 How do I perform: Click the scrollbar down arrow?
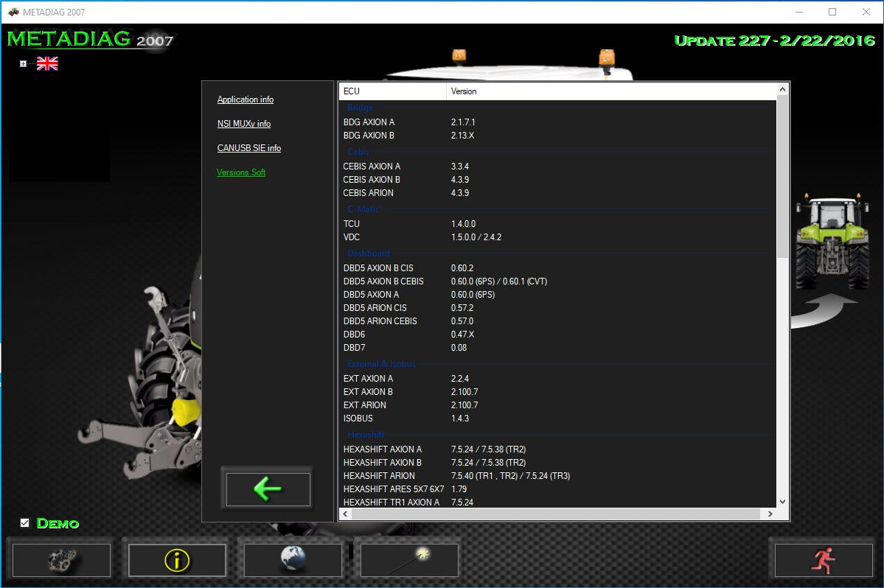(782, 501)
